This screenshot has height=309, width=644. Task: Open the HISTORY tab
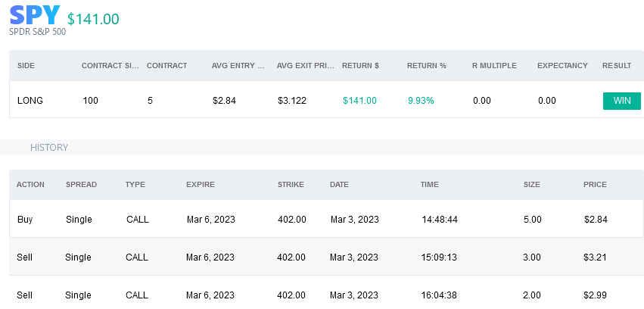tap(49, 148)
